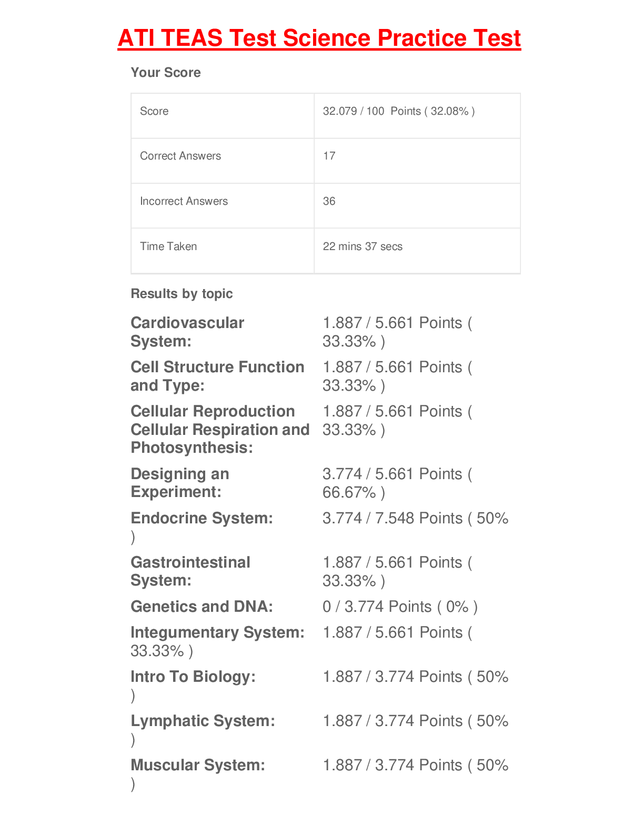
Task: Click the Your Score heading
Action: coord(166,73)
